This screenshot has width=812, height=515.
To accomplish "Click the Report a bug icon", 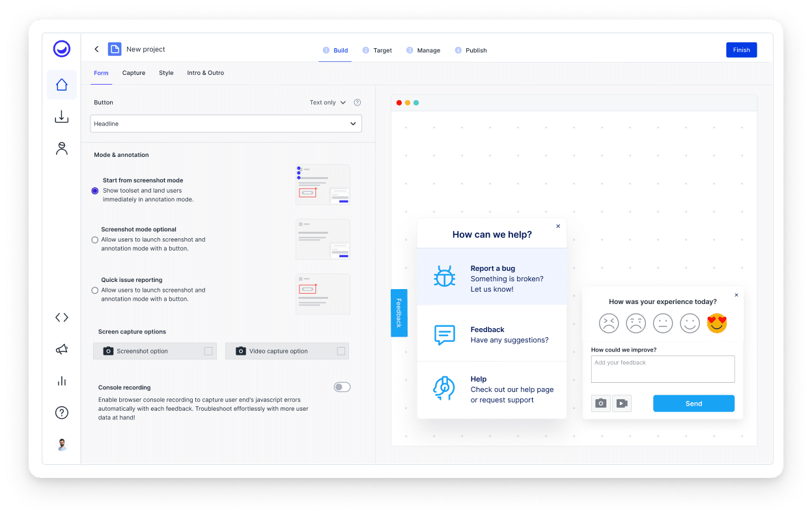I will pyautogui.click(x=444, y=275).
